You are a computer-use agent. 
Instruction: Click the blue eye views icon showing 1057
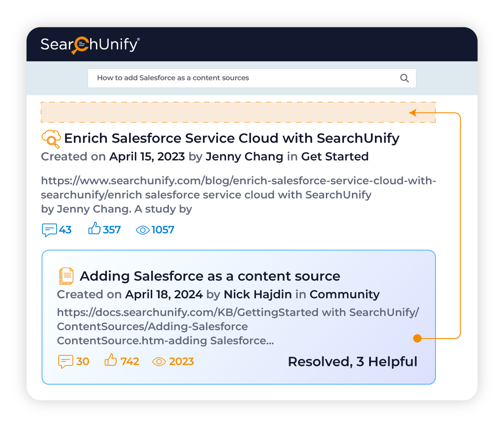(x=143, y=230)
